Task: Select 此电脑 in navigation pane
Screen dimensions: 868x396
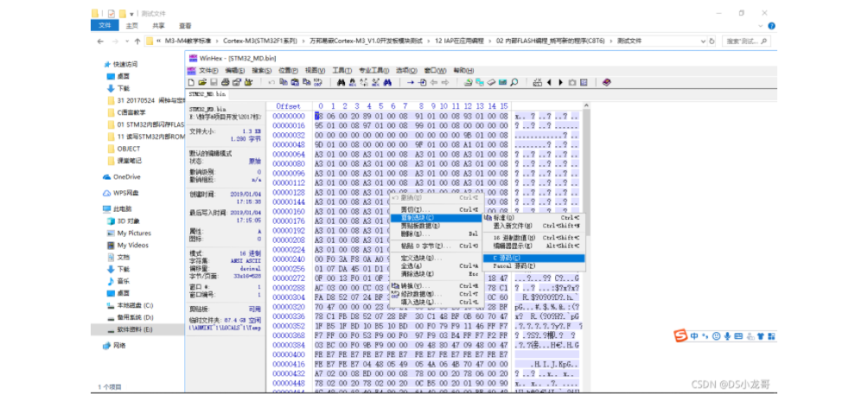Action: tap(118, 209)
